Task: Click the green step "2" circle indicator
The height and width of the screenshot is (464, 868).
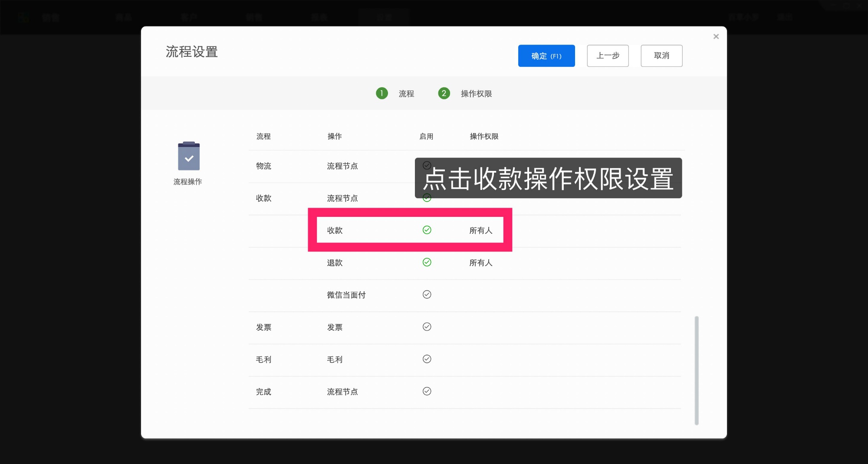Action: pos(444,93)
